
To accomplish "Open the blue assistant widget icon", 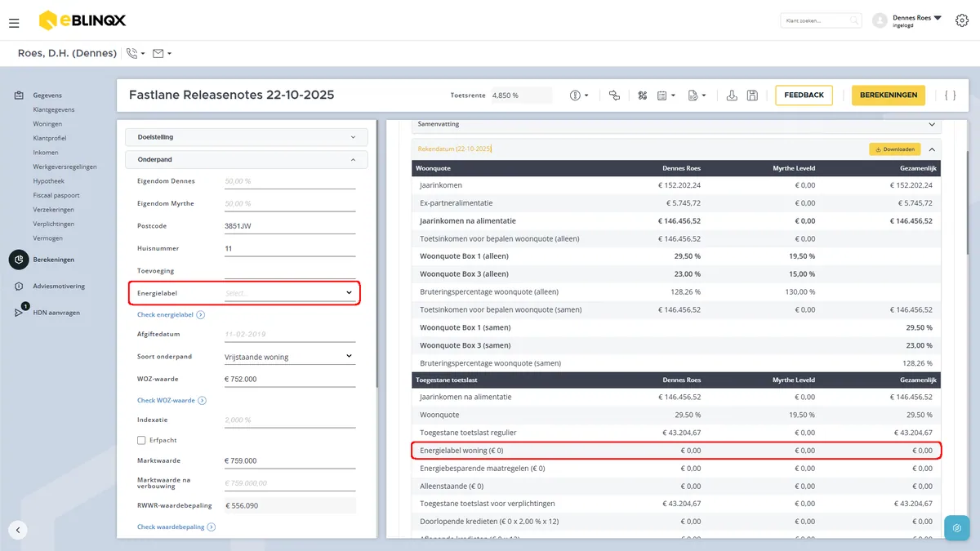I will 956,527.
